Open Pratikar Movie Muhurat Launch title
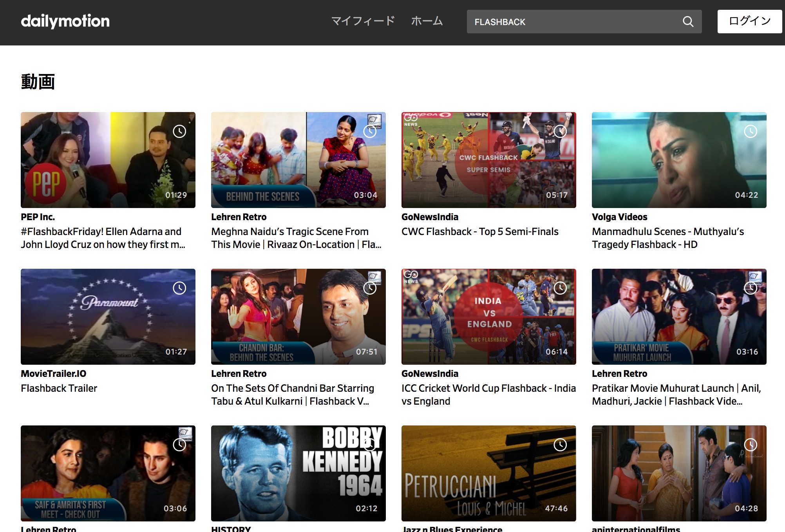 coord(676,394)
